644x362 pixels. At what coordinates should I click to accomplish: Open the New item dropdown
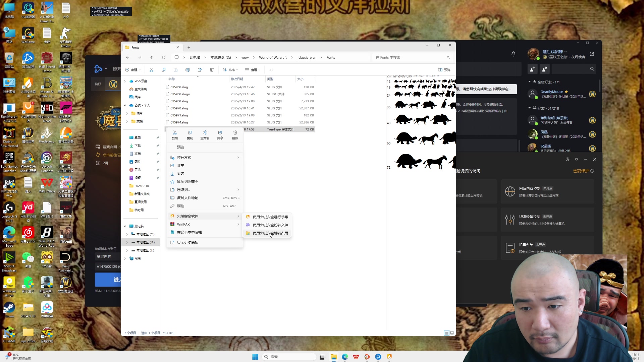[133, 70]
